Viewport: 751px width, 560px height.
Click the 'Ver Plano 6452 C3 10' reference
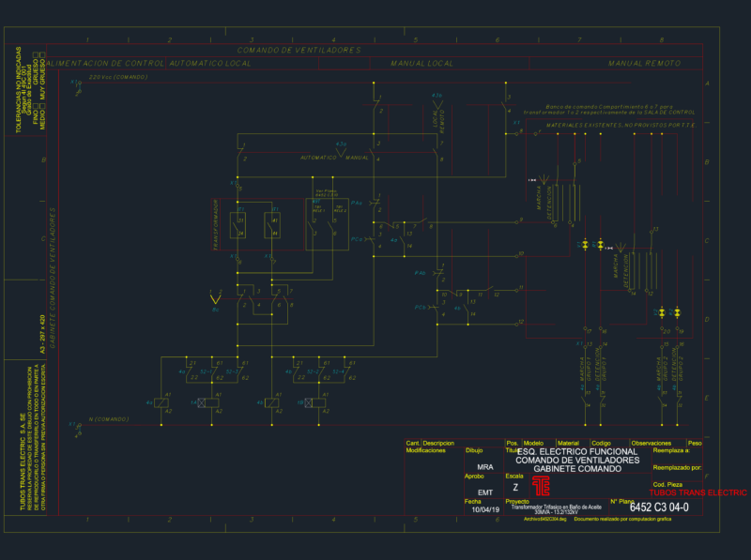326,193
